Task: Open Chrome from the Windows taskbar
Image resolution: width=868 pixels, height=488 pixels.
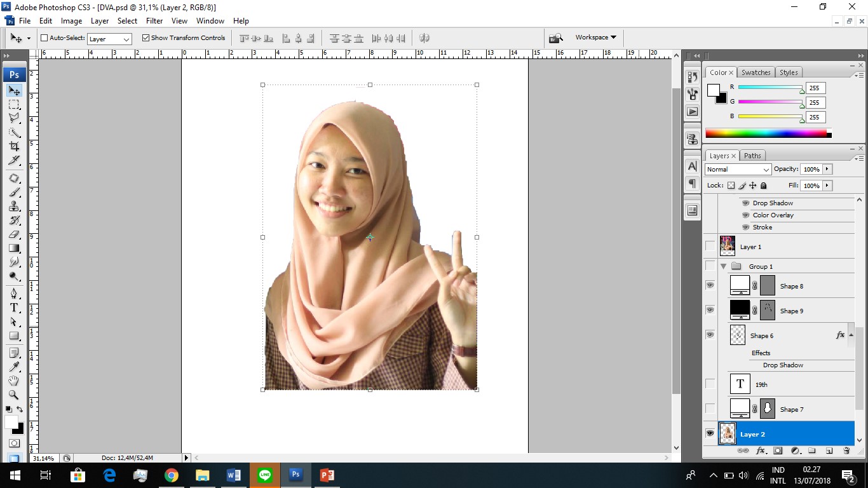Action: click(x=171, y=475)
